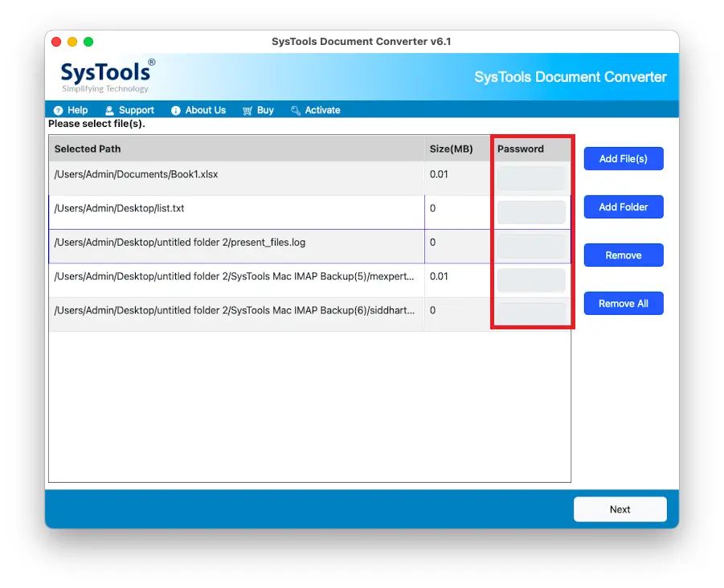
Task: Click the SysTools logo
Action: (108, 76)
